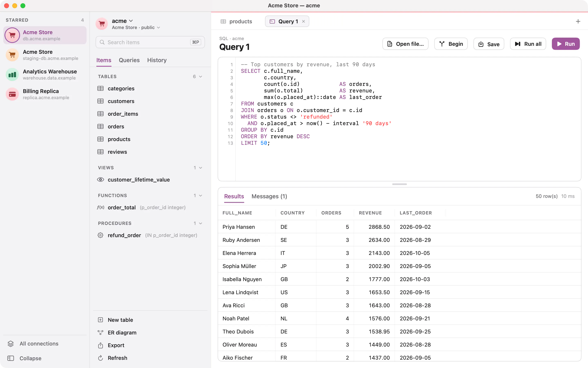Click the Open file... button
Viewport: 588px width, 368px height.
click(405, 44)
